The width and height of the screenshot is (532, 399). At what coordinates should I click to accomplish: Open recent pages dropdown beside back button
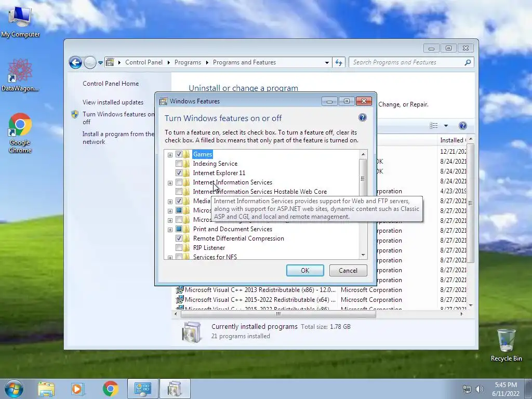[100, 63]
